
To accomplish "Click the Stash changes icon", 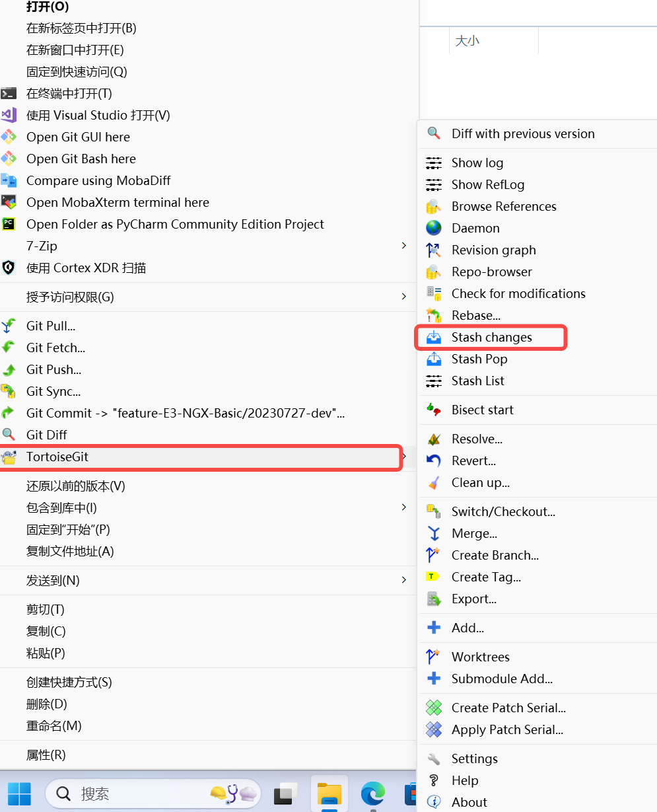I will [434, 337].
